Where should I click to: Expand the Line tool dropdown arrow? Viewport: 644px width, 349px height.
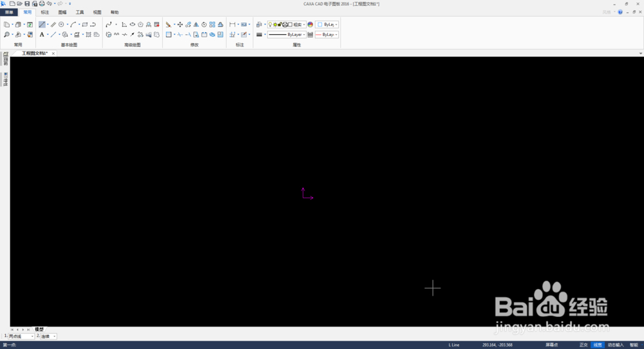point(48,24)
